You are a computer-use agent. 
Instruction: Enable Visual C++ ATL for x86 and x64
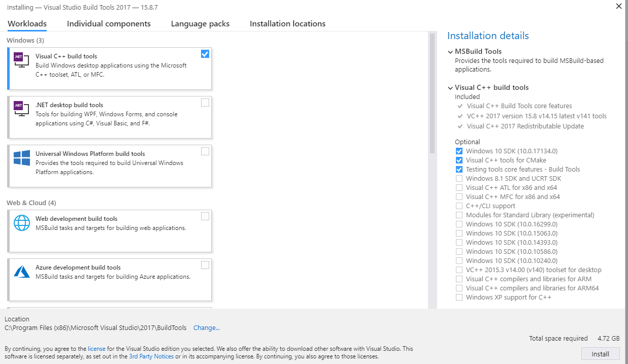[459, 188]
